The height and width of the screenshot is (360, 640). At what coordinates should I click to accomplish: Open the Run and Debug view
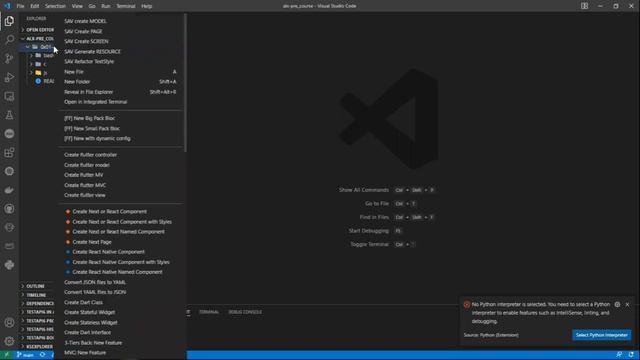9,77
